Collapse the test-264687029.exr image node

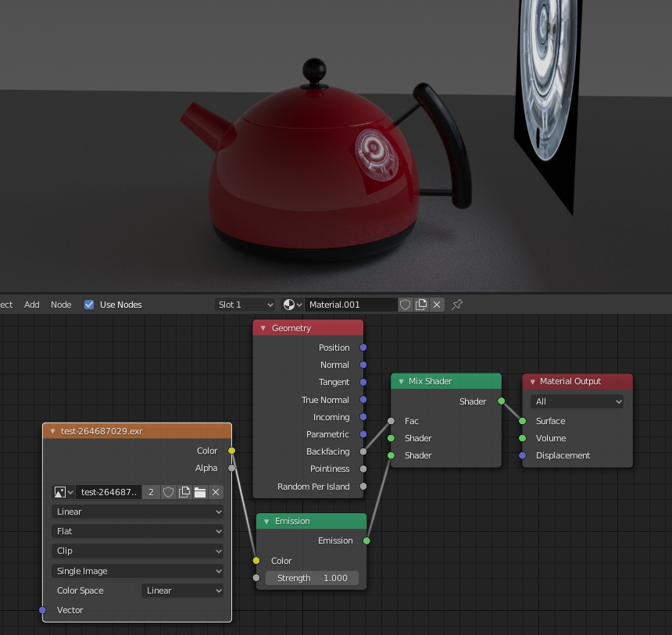[52, 431]
